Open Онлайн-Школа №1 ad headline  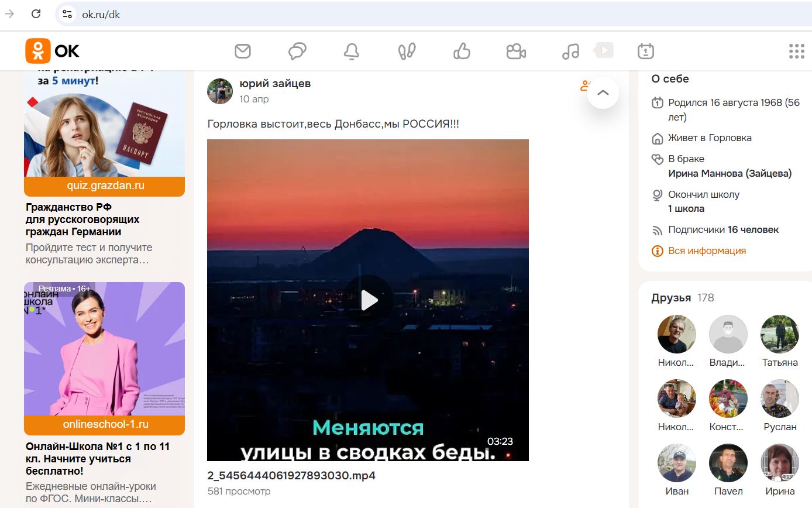(98, 459)
